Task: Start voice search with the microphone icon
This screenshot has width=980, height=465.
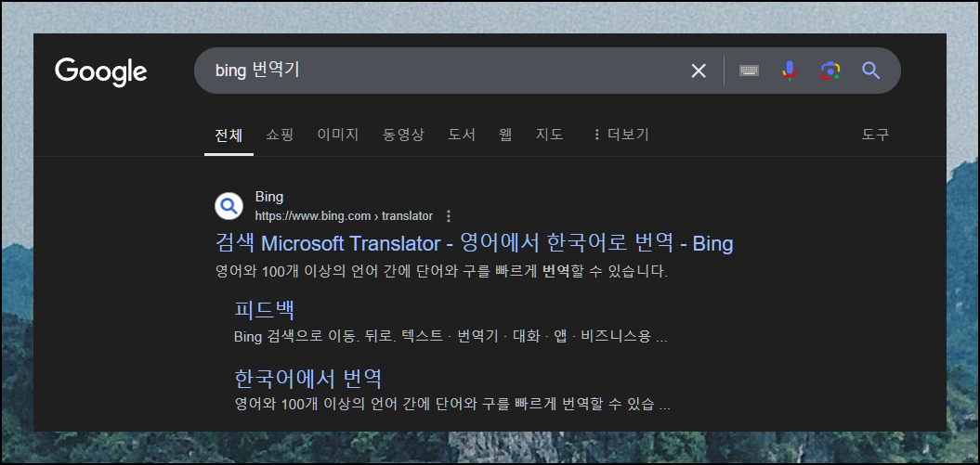Action: click(x=790, y=71)
